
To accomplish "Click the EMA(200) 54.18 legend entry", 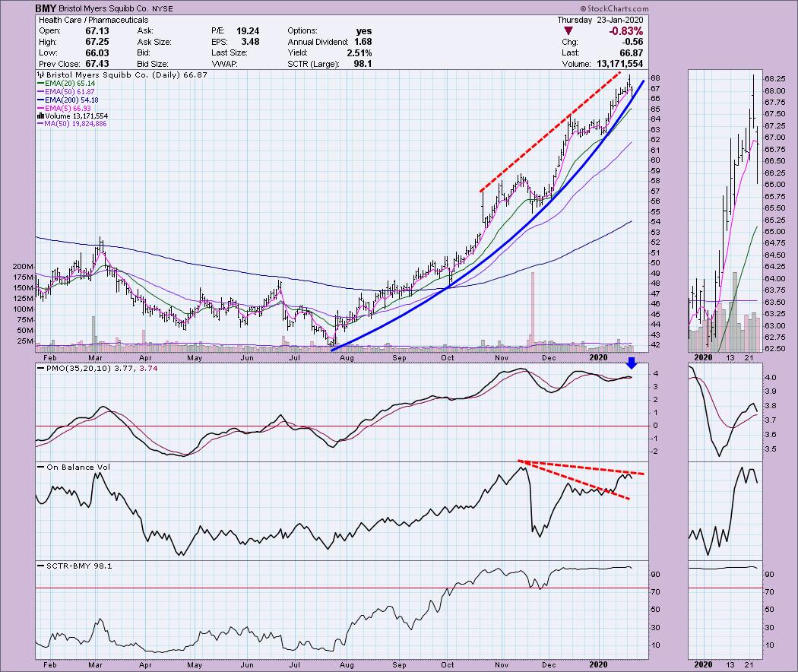I will [68, 100].
